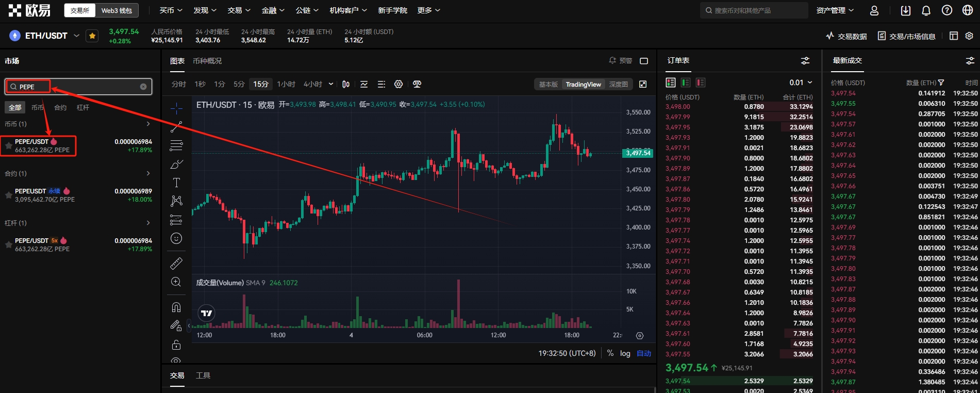The height and width of the screenshot is (393, 980).
Task: Open the top-right trading settings gear
Action: point(969,36)
